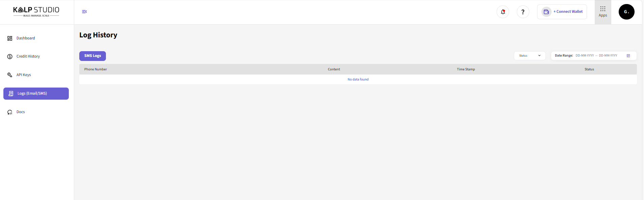Click the Time Stamp column header
This screenshot has width=644, height=200.
(466, 69)
